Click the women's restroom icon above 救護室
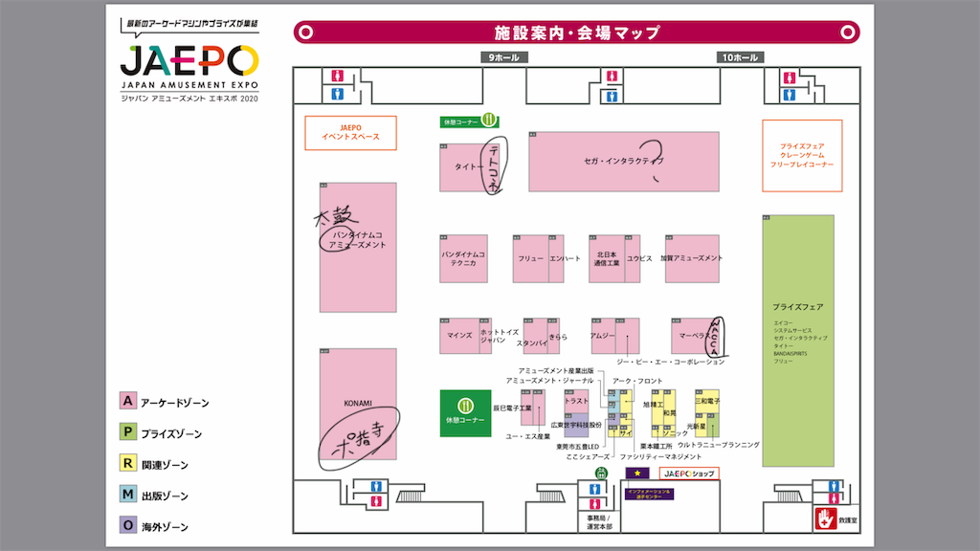 834,498
